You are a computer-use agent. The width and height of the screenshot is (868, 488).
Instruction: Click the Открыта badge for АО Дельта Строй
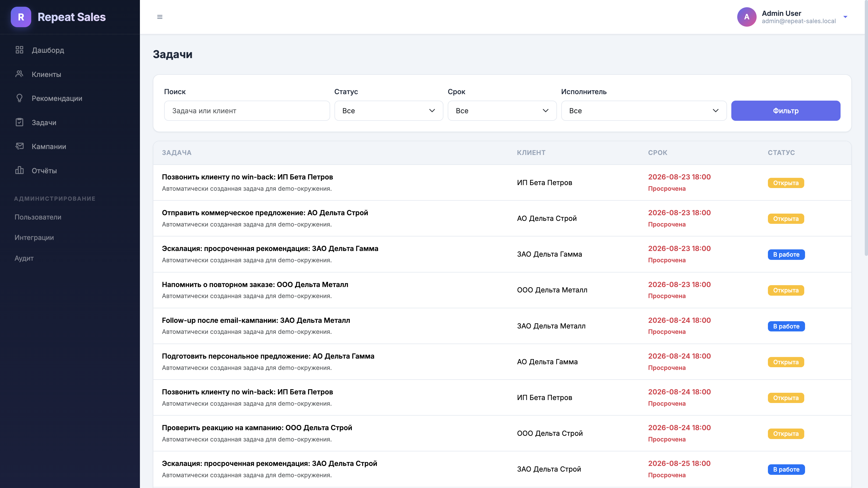(786, 219)
